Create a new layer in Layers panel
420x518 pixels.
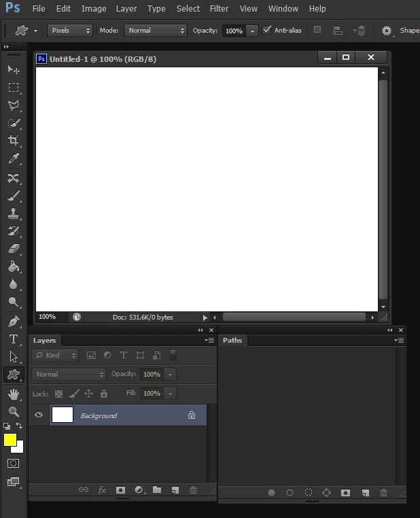pyautogui.click(x=175, y=490)
